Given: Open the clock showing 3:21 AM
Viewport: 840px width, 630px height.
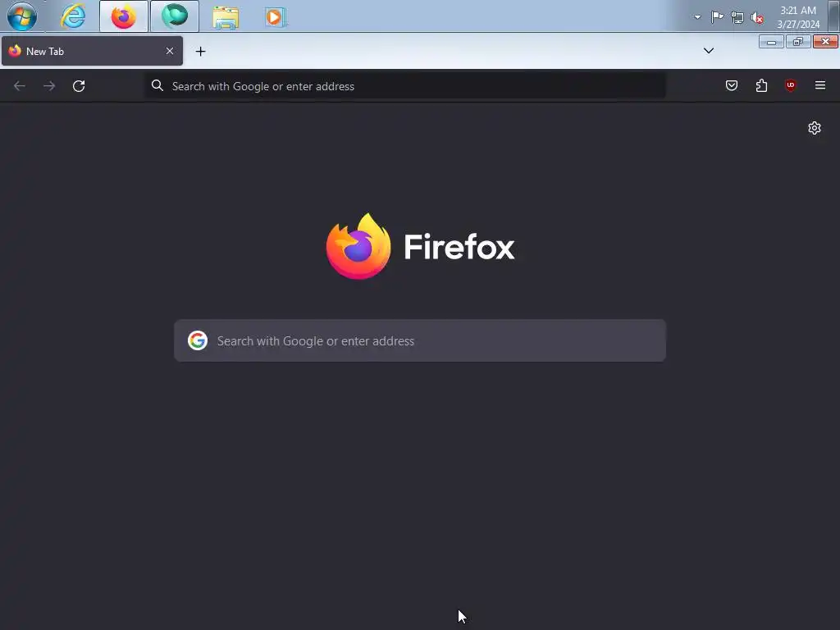Looking at the screenshot, I should [x=798, y=17].
